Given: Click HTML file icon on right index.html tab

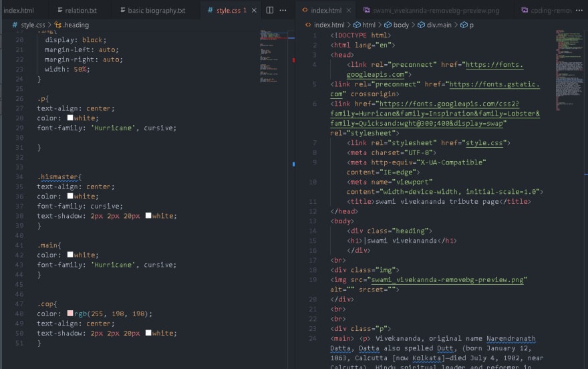Looking at the screenshot, I should 305,11.
